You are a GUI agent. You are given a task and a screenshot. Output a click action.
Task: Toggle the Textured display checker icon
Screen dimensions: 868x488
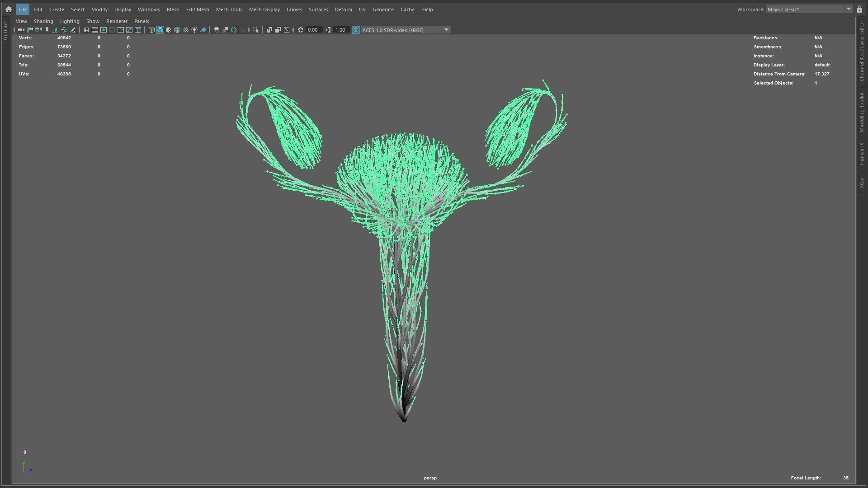tap(186, 30)
